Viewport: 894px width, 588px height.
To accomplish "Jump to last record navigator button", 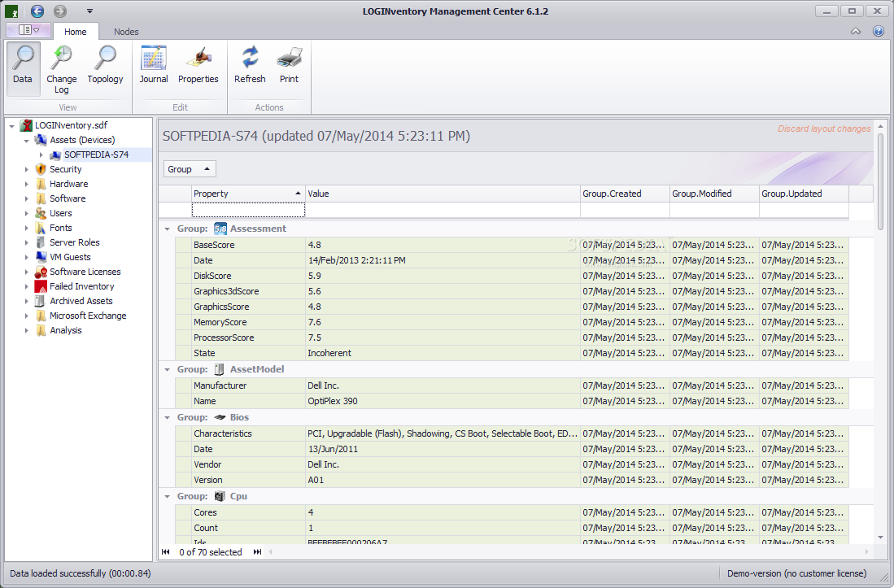I will [257, 551].
